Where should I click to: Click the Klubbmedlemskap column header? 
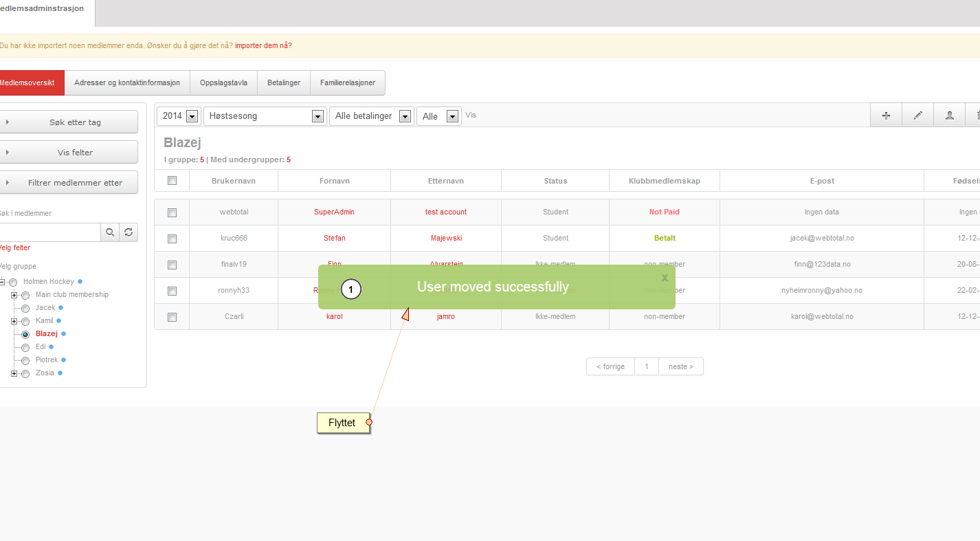coord(665,181)
